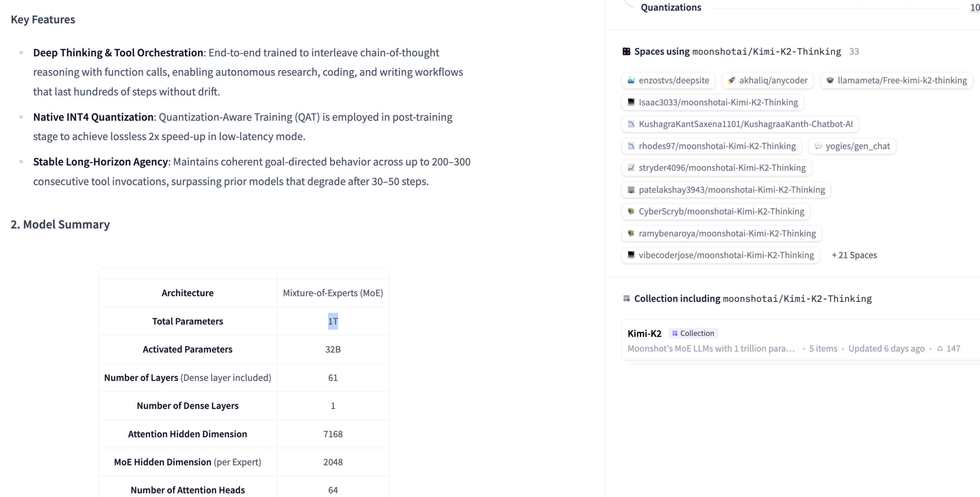Open the Quantizations count "10" link
980x497 pixels.
[975, 8]
